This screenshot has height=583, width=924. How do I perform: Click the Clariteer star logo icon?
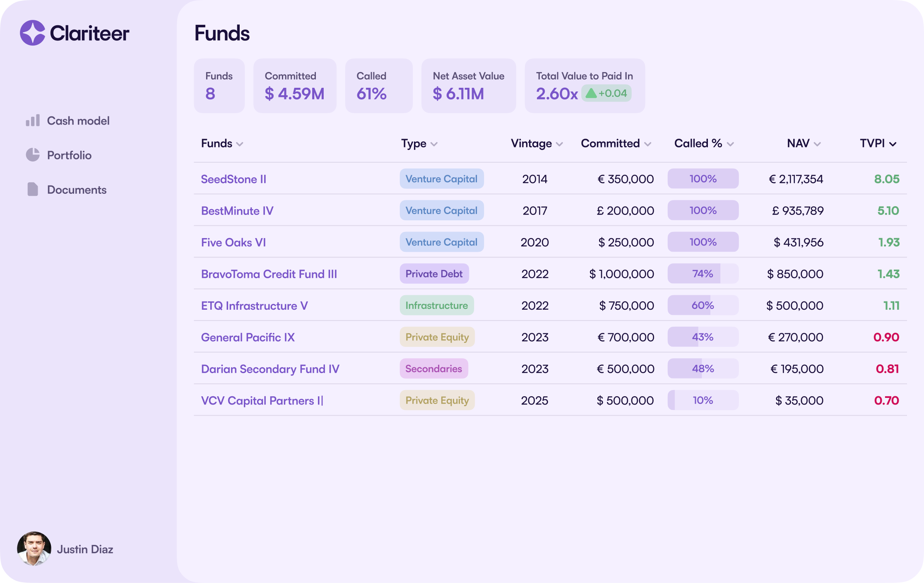click(x=32, y=33)
